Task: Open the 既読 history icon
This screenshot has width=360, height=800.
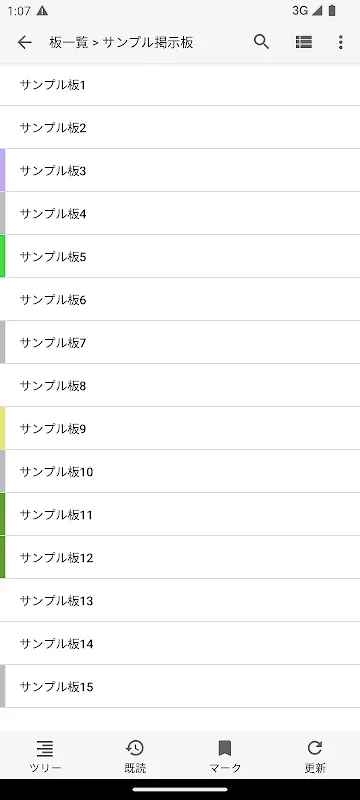Action: click(x=135, y=748)
